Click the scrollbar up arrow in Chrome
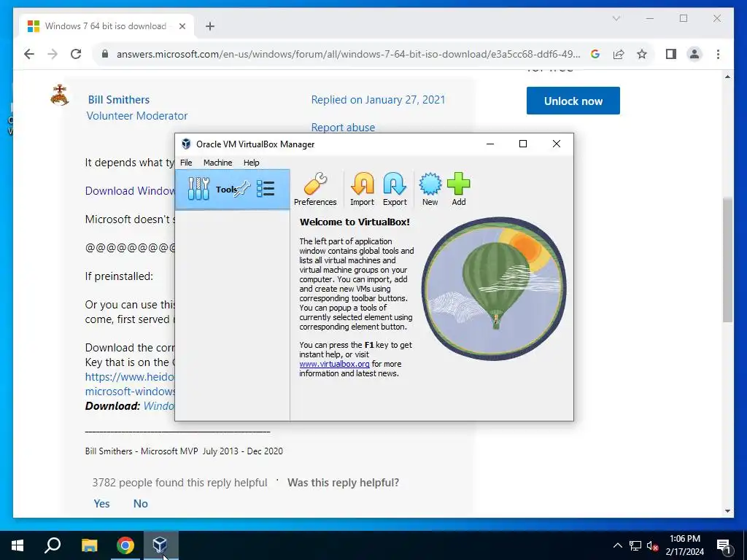Viewport: 747px width, 560px height. tap(727, 76)
